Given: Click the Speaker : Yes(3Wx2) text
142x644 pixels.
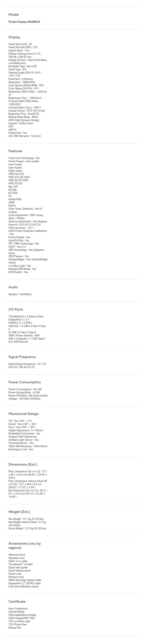Looking at the screenshot, I should click(20, 294).
